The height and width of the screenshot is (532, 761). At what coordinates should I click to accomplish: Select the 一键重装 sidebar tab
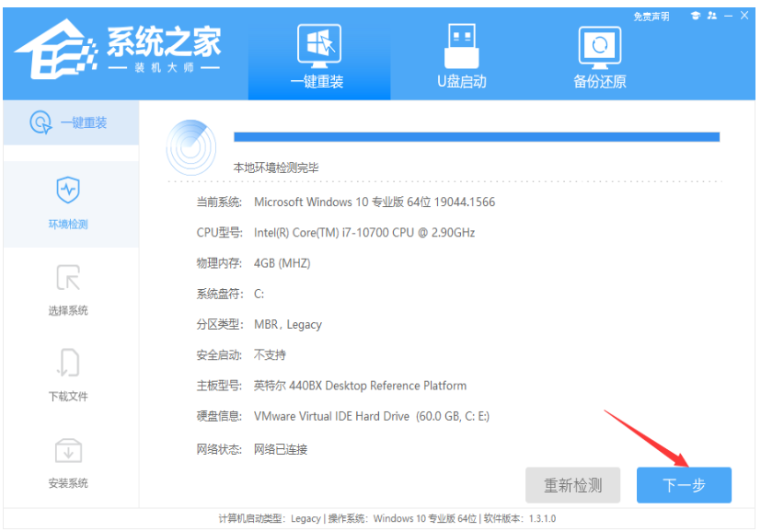[x=70, y=122]
